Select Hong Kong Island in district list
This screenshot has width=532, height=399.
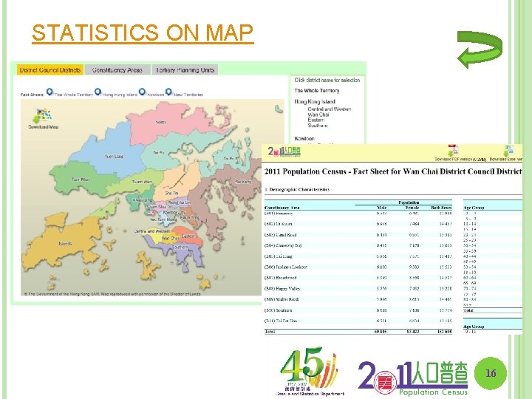(315, 101)
